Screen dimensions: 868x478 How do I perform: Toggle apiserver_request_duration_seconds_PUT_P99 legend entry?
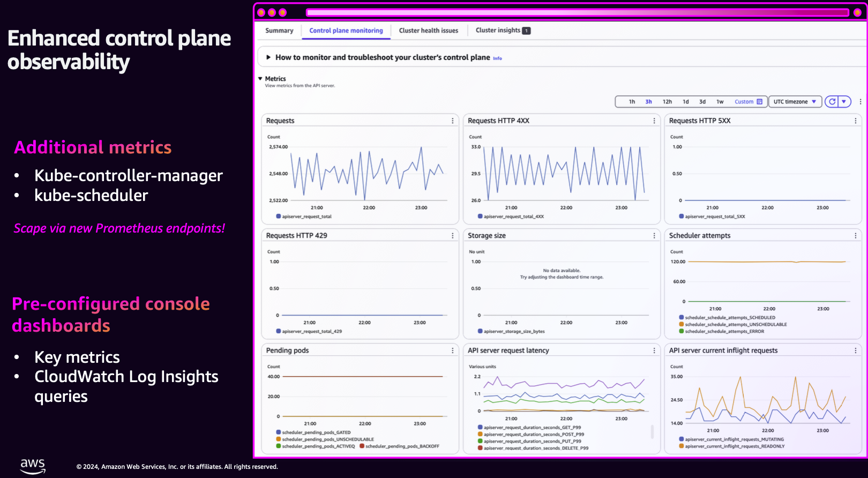(529, 442)
